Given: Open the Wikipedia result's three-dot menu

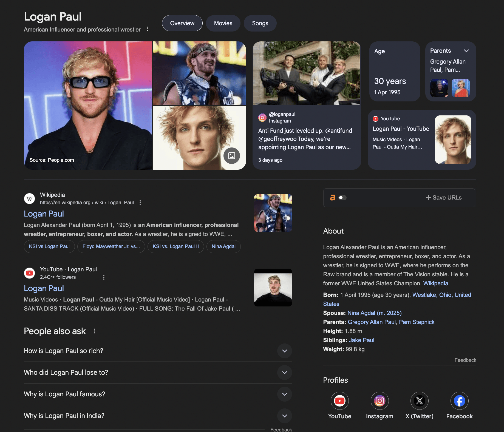Looking at the screenshot, I should tap(140, 203).
